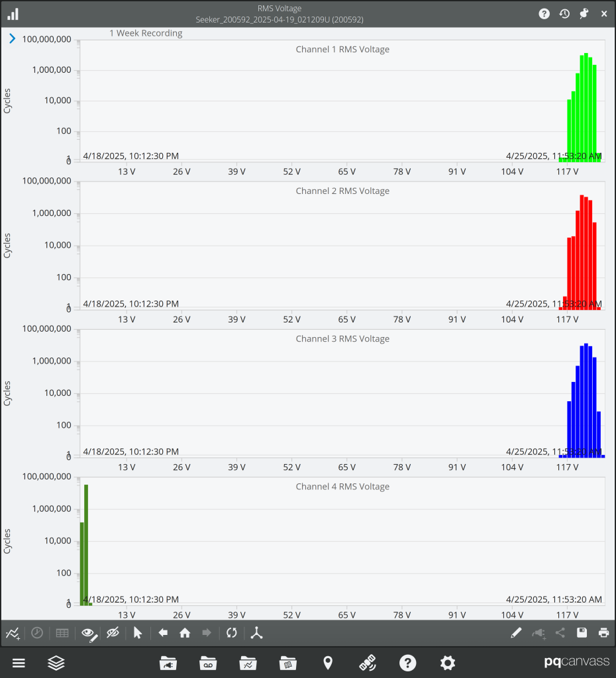Open the layers stack panel
616x678 pixels.
pos(56,663)
